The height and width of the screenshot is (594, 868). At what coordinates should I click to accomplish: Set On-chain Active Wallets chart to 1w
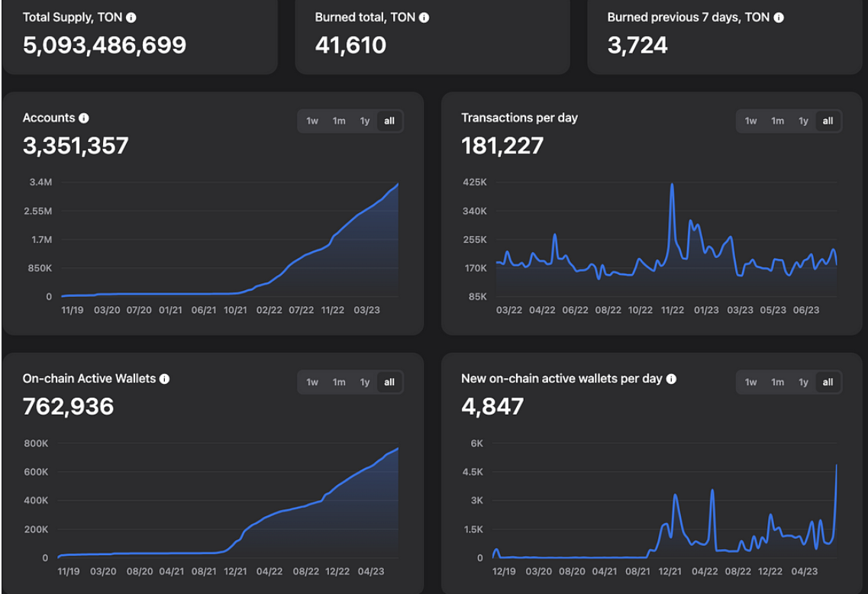312,382
